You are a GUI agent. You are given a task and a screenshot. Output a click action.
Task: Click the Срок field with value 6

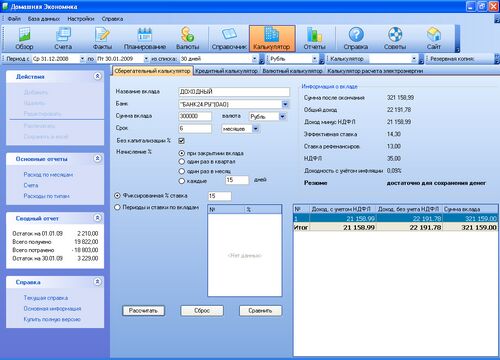tap(195, 128)
